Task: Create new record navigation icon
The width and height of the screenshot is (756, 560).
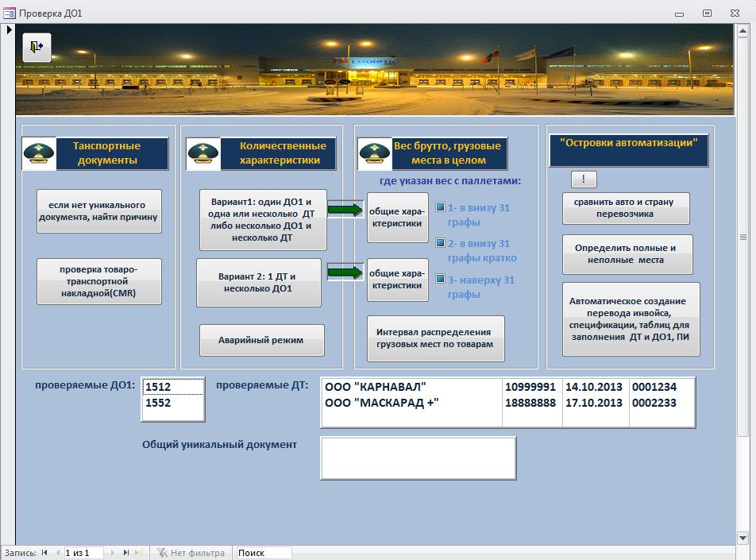Action: pos(140,553)
